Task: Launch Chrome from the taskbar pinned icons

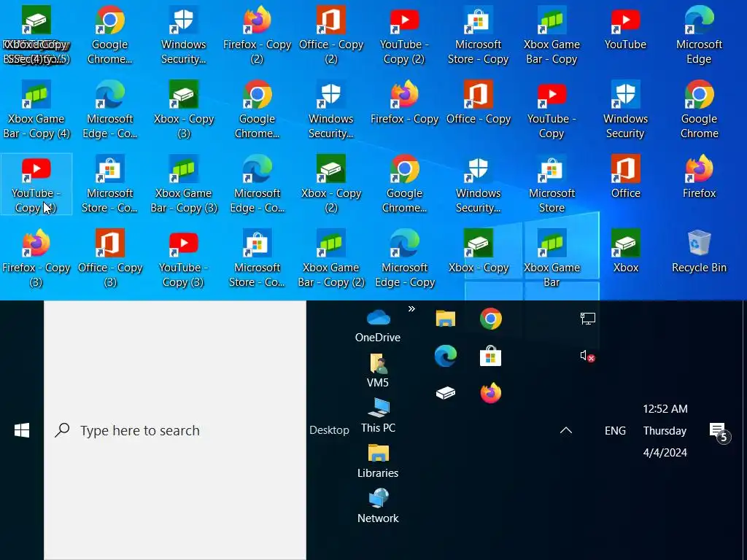Action: click(x=491, y=319)
